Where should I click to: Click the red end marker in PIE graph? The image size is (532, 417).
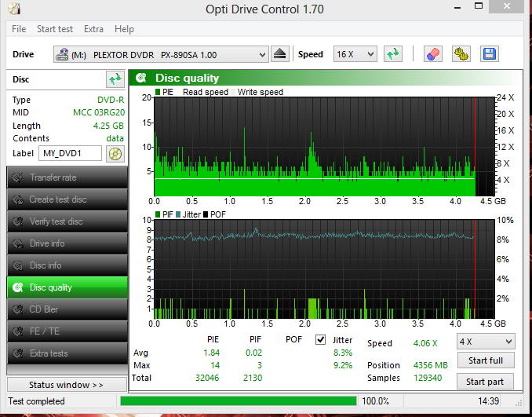tap(475, 146)
